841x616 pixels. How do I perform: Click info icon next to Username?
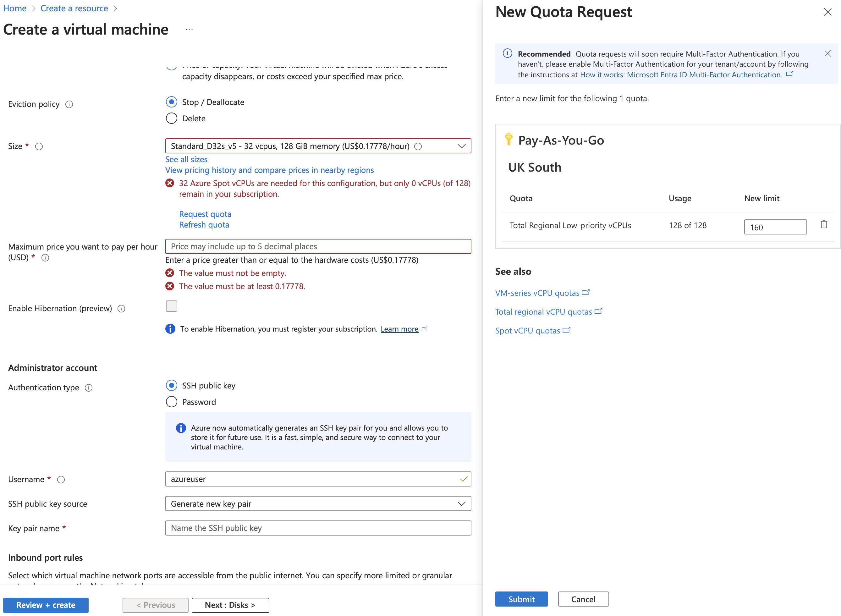tap(61, 480)
